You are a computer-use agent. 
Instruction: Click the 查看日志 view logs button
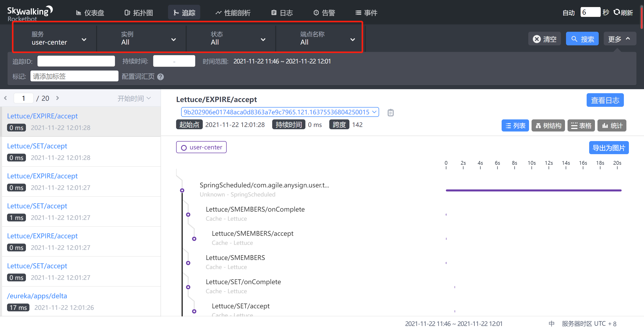(x=605, y=100)
